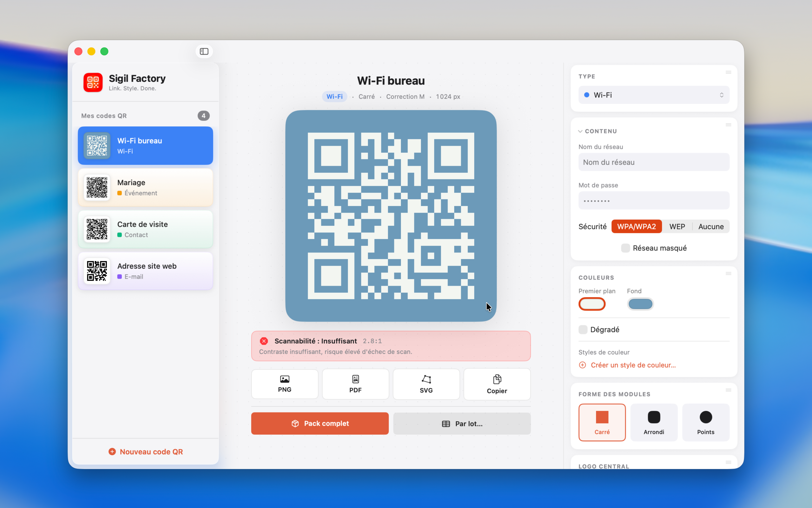The height and width of the screenshot is (508, 812).
Task: Open the Type dropdown showing Wi-Fi
Action: 654,95
